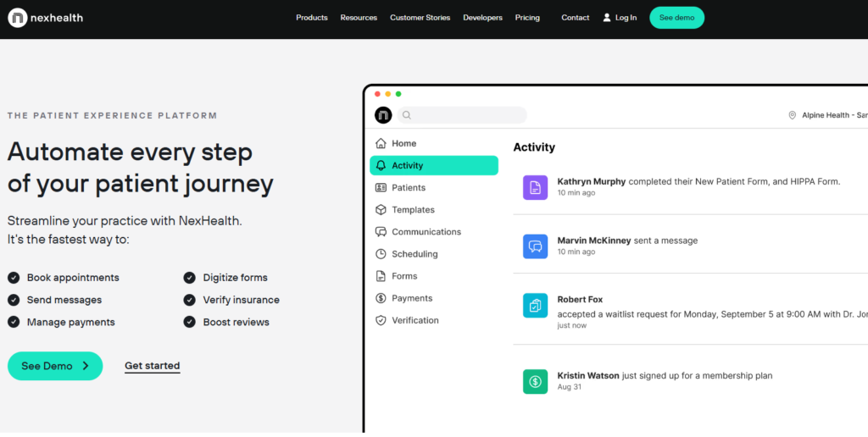The width and height of the screenshot is (868, 437).
Task: Click the blue message icon by Marvin McKinney
Action: coord(535,246)
